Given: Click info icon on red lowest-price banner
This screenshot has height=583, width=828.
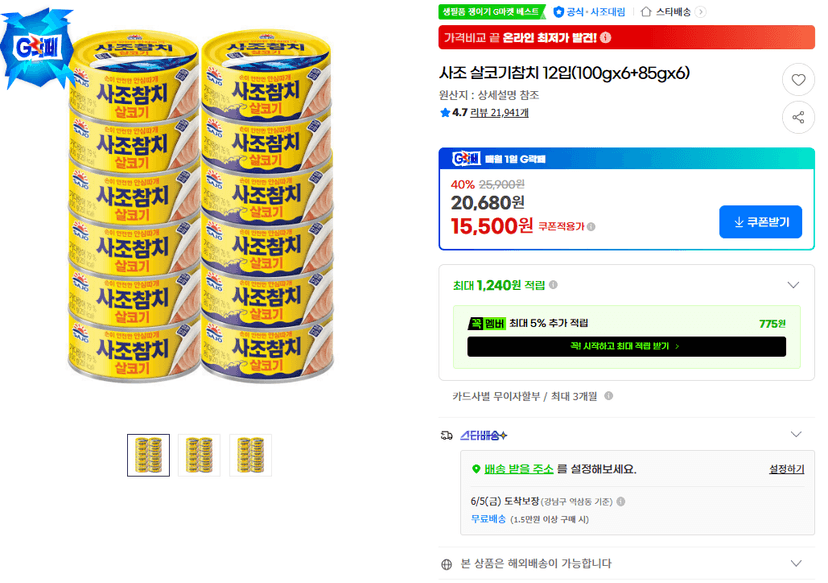Looking at the screenshot, I should click(606, 37).
